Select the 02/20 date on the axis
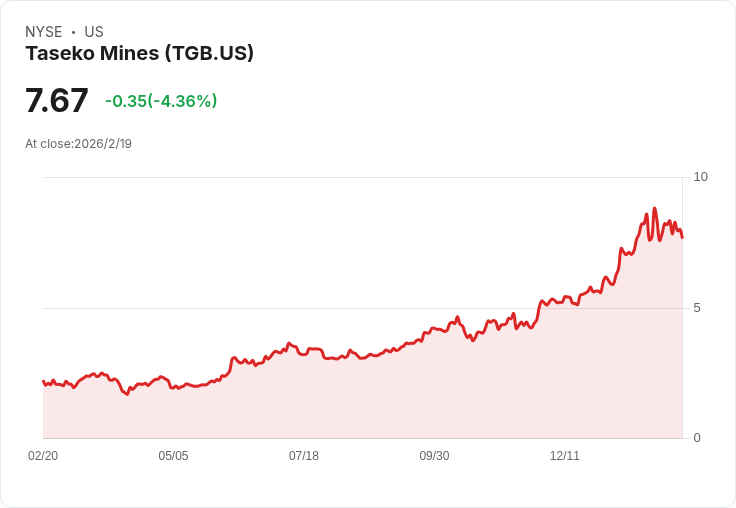736x508 pixels. click(43, 455)
